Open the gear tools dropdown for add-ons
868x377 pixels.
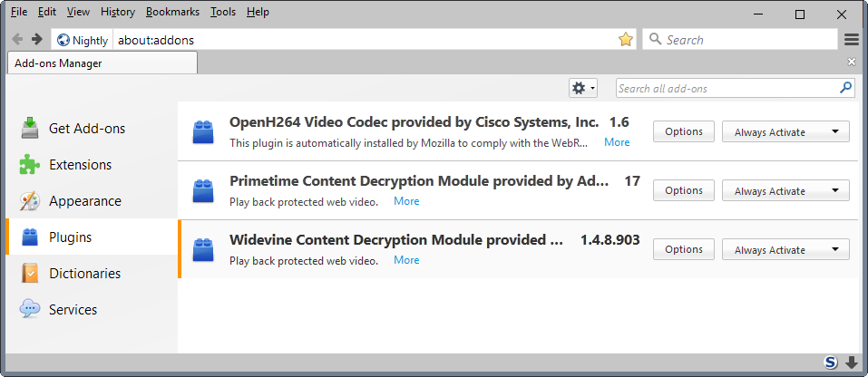(x=582, y=88)
